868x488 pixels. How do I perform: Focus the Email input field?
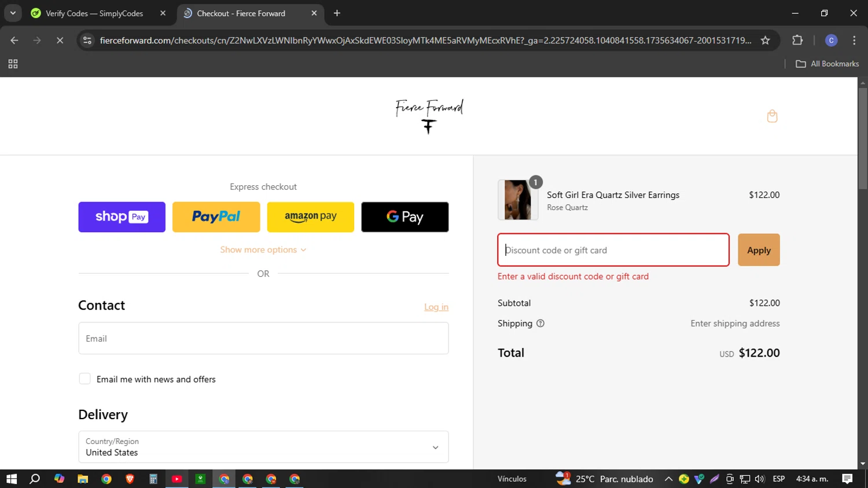[263, 338]
